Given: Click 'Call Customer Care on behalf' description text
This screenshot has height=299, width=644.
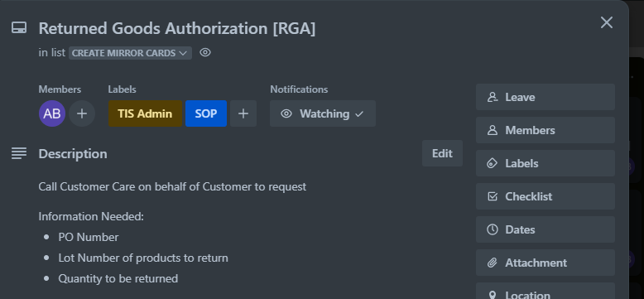Looking at the screenshot, I should click(x=172, y=187).
